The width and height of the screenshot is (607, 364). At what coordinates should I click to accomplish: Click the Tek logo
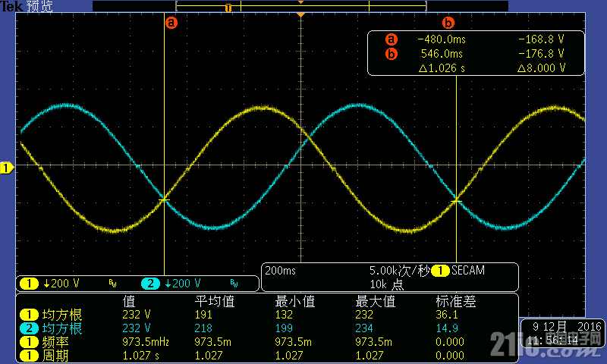click(x=11, y=6)
